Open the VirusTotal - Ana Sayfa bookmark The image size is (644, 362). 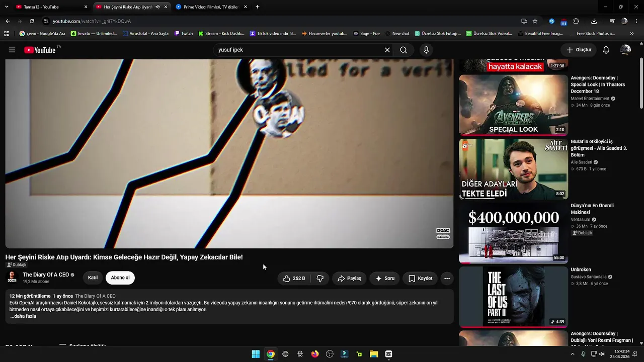(145, 34)
